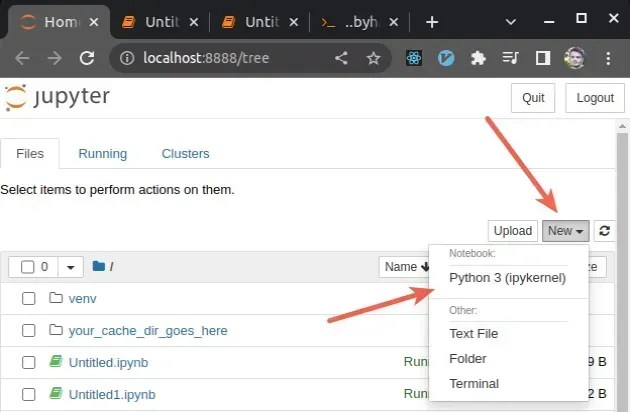Click the blue root folder icon in the breadcrumb

pos(98,266)
